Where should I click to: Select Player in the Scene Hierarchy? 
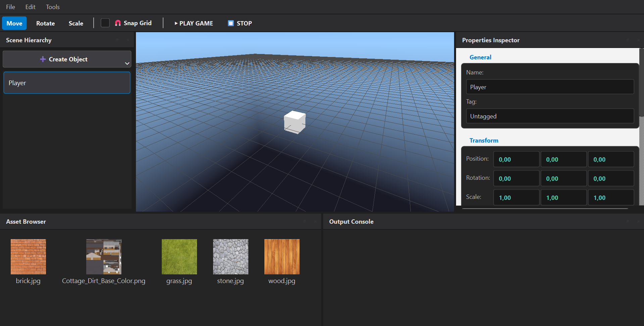[x=66, y=83]
